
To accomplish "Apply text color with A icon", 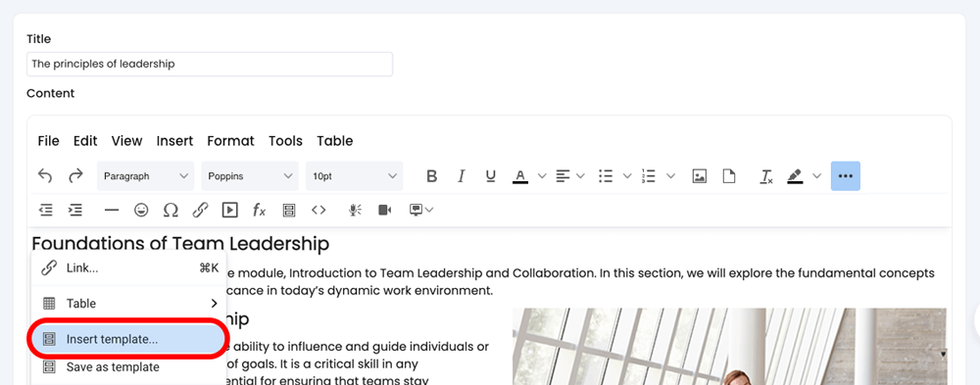I will (520, 176).
